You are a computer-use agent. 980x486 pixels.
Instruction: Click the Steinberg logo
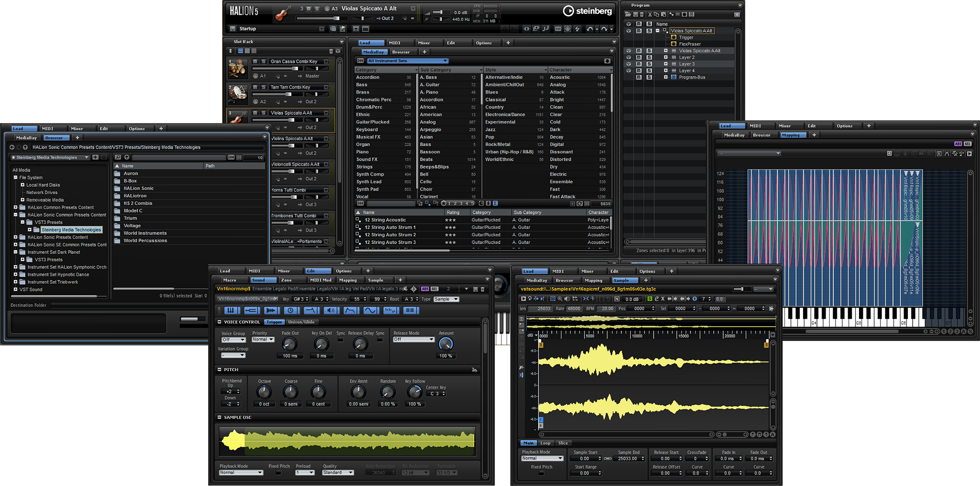tap(587, 11)
